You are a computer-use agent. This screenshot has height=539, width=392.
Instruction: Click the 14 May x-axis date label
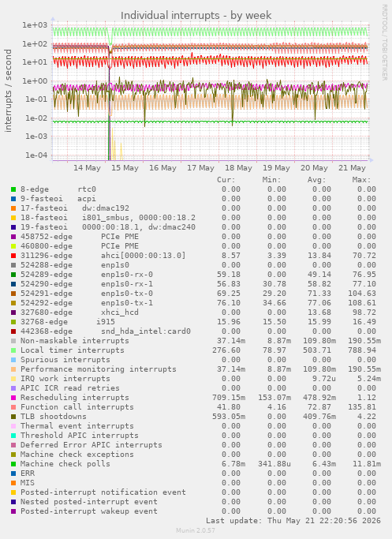point(87,168)
